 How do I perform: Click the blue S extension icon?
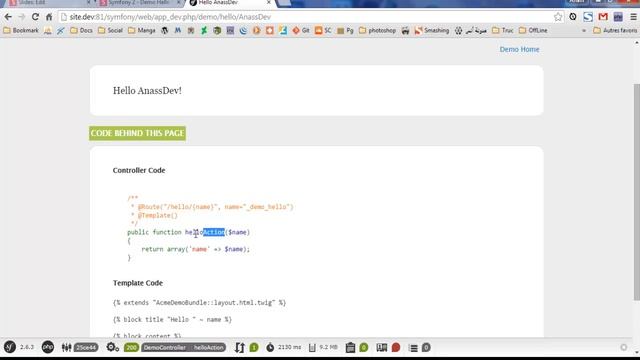tap(588, 17)
